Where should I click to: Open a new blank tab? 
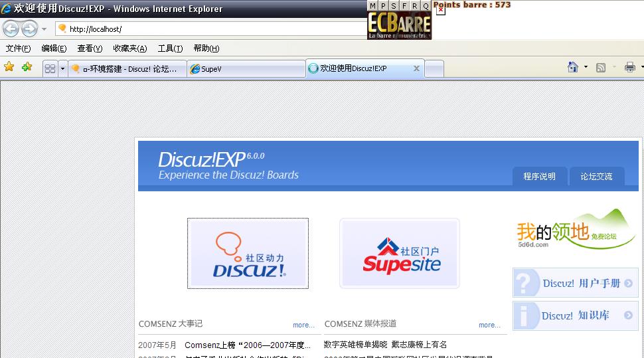(x=434, y=68)
